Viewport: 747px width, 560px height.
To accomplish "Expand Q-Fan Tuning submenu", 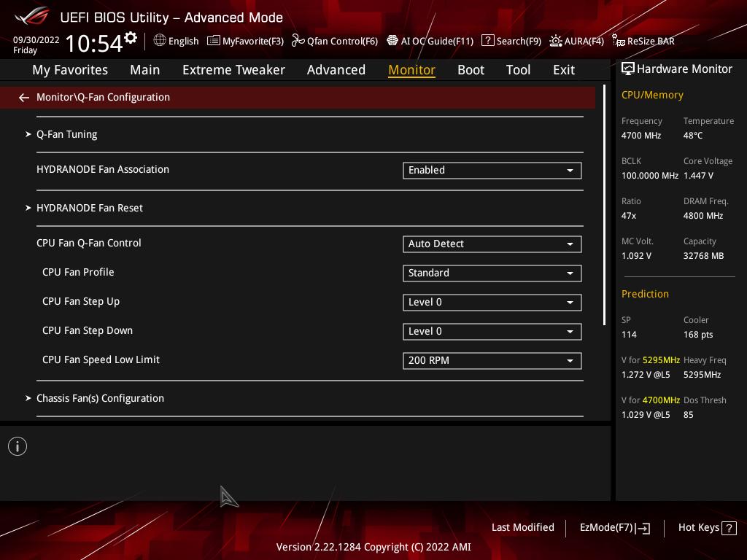I will coord(66,134).
